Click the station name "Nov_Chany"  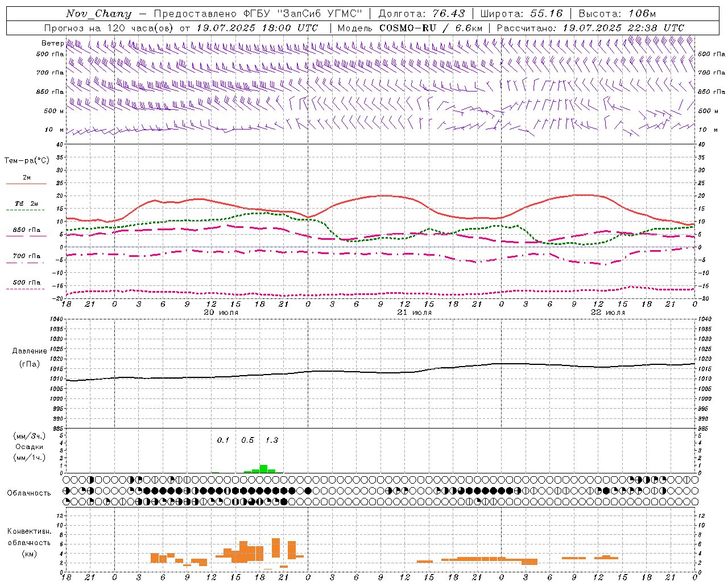click(x=98, y=14)
